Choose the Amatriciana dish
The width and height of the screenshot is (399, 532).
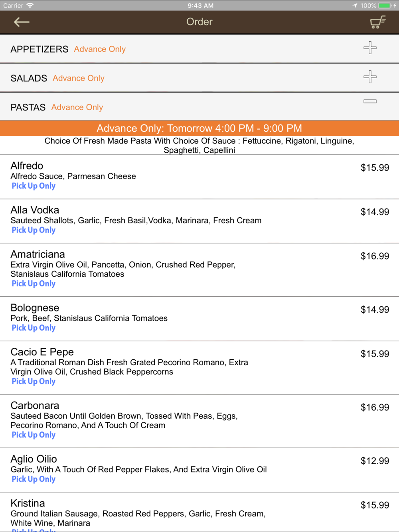(199, 270)
